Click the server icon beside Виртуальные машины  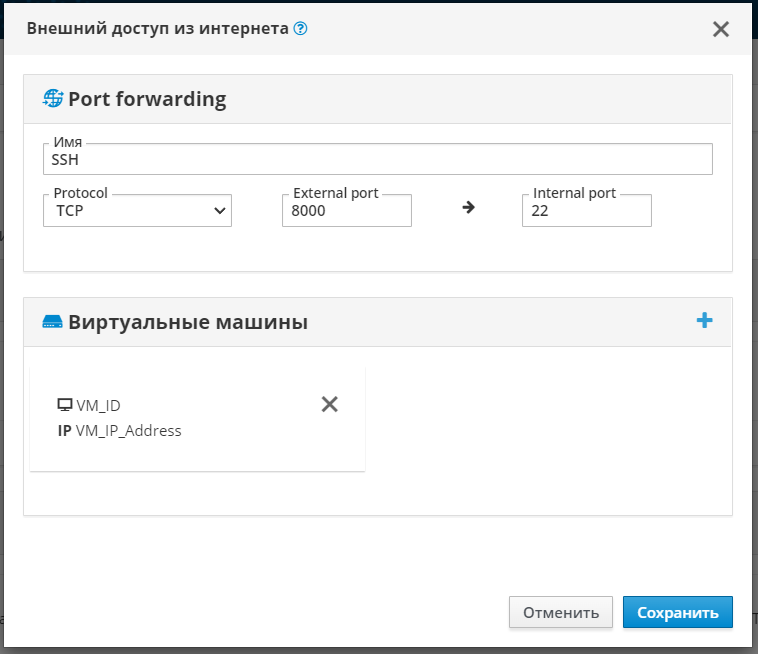(x=52, y=322)
